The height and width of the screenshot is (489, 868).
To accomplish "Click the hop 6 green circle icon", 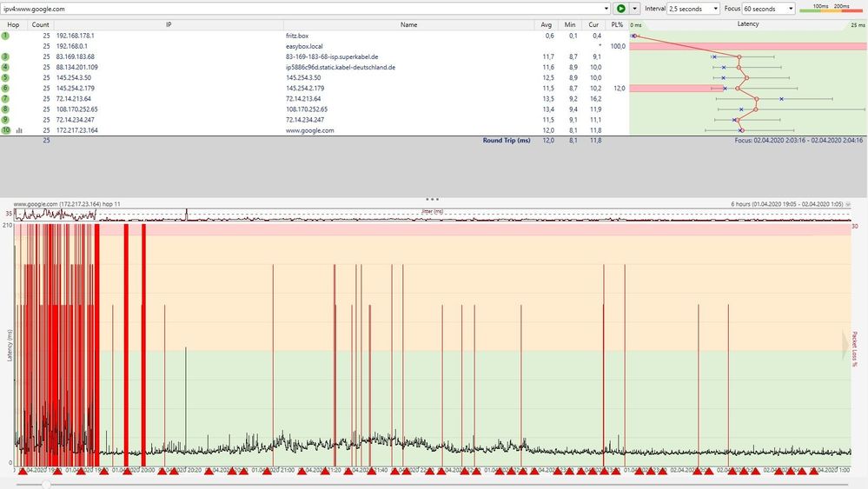I will tap(5, 88).
